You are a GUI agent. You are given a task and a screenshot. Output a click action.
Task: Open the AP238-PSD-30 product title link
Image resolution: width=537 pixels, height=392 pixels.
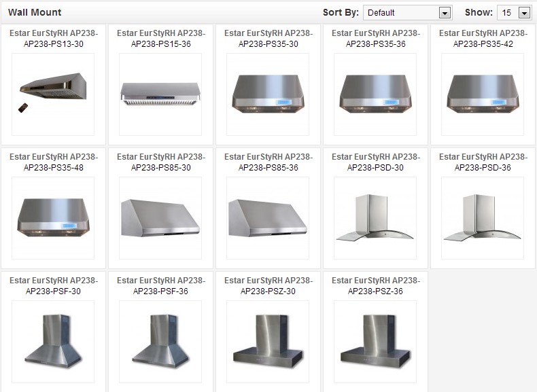pyautogui.click(x=375, y=162)
